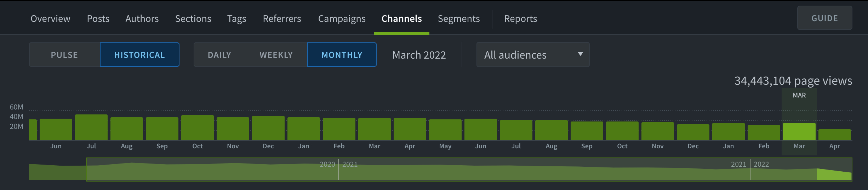Image resolution: width=868 pixels, height=190 pixels.
Task: Select the Oct 2020 bar
Action: 198,127
